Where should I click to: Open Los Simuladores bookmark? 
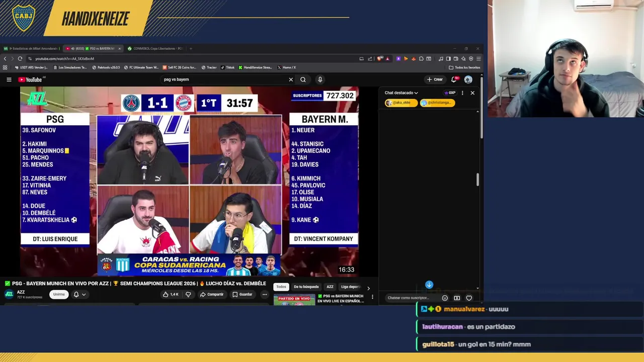[x=70, y=67]
